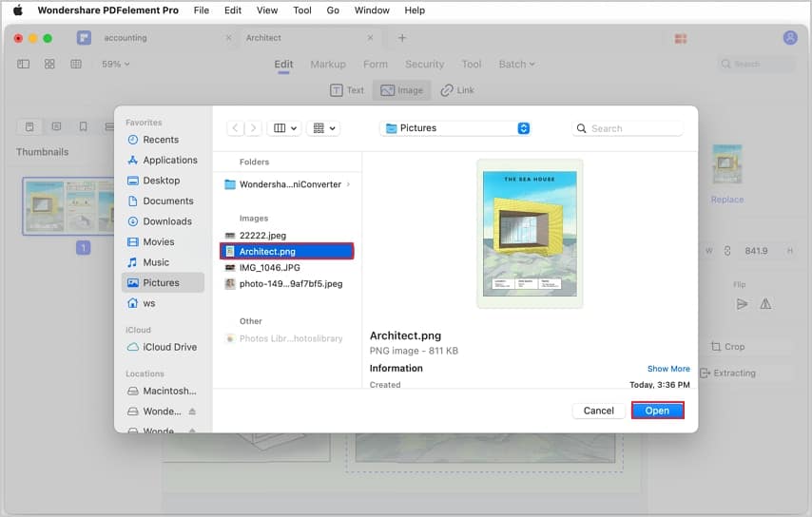The width and height of the screenshot is (812, 517).
Task: Expand Wondersha...niConverter folder chevron
Action: click(349, 184)
